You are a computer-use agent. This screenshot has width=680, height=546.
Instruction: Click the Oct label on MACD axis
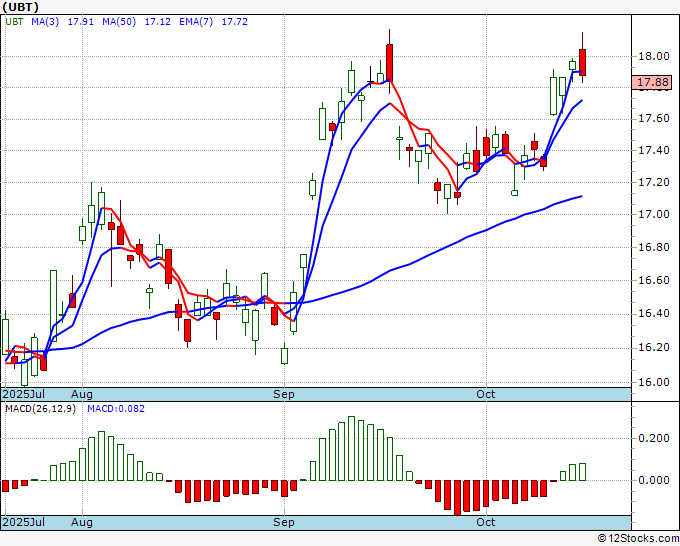tap(486, 522)
